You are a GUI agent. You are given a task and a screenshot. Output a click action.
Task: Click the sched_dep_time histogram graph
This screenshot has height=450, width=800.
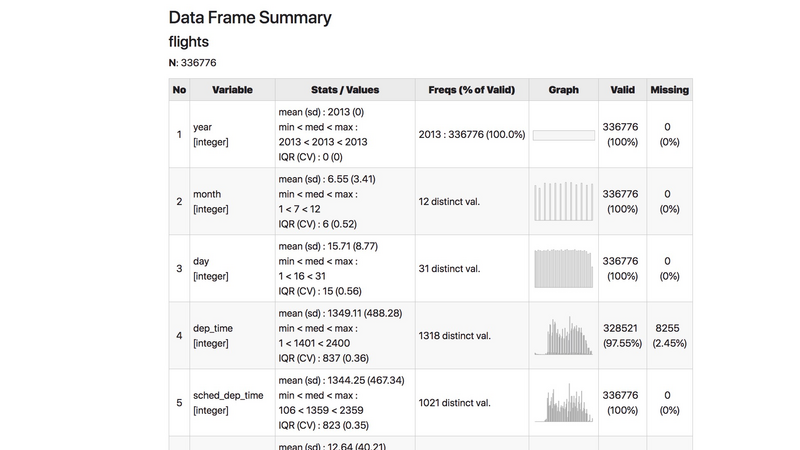pyautogui.click(x=563, y=402)
